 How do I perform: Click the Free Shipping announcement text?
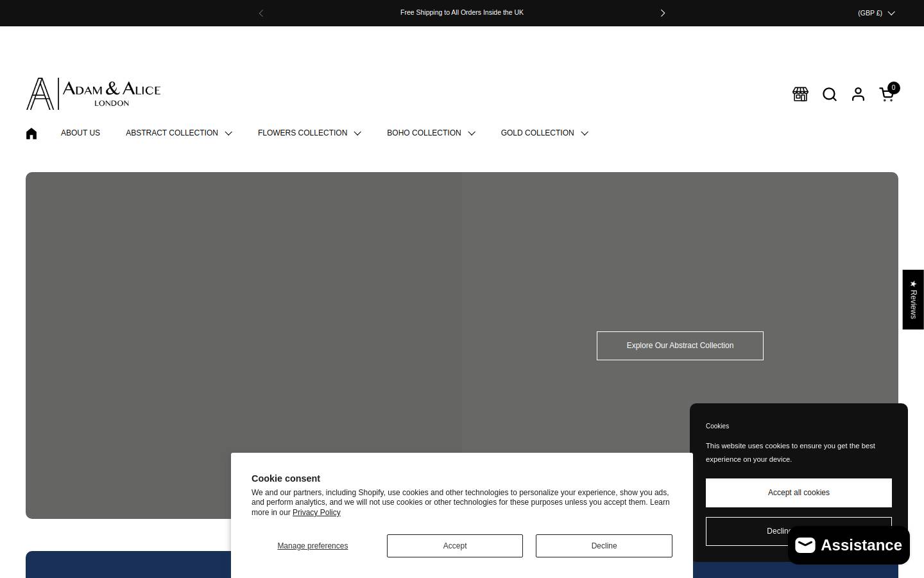pyautogui.click(x=462, y=13)
